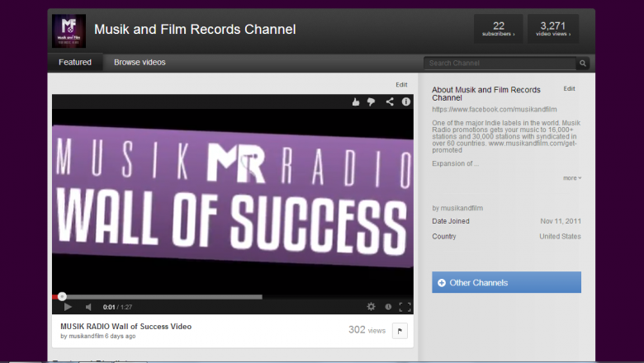The height and width of the screenshot is (363, 644).
Task: Click the search magnifier button
Action: (583, 64)
